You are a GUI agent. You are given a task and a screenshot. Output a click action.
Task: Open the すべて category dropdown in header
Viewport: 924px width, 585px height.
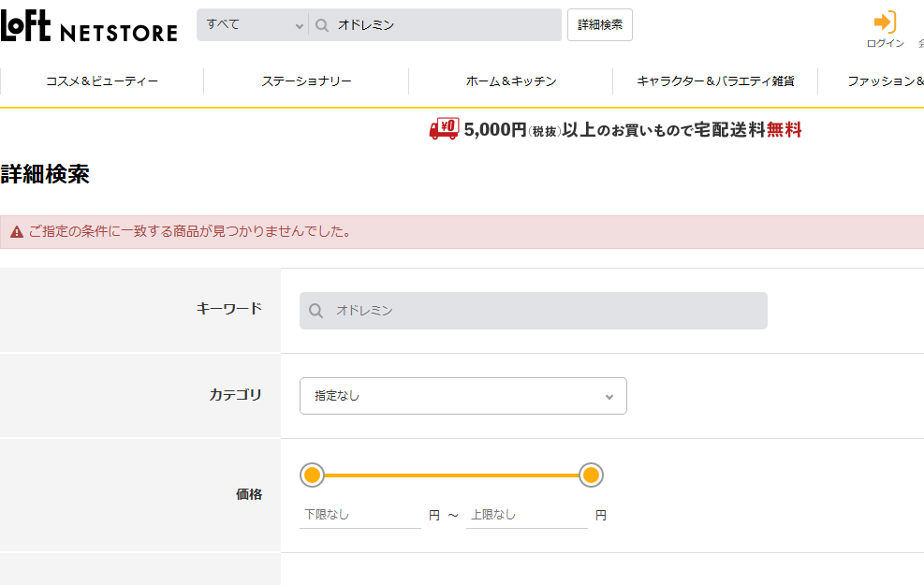(254, 24)
